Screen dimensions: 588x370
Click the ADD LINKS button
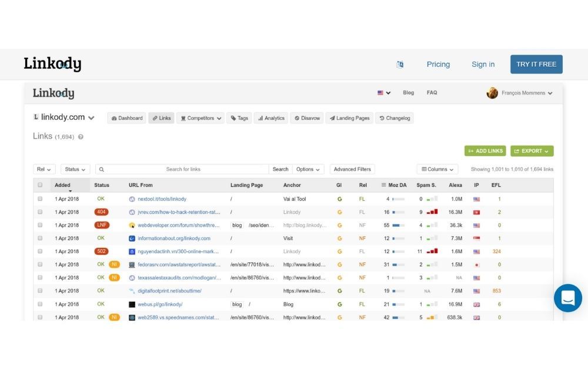click(x=485, y=151)
